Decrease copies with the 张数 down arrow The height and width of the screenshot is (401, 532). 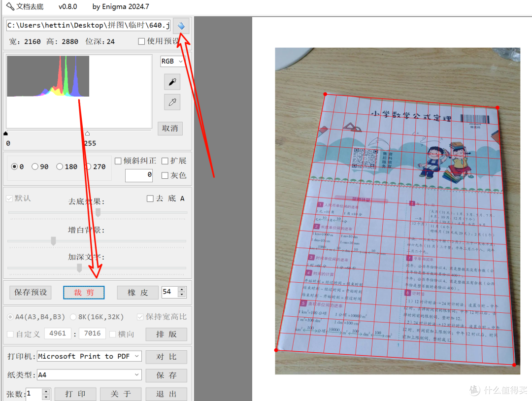46,397
